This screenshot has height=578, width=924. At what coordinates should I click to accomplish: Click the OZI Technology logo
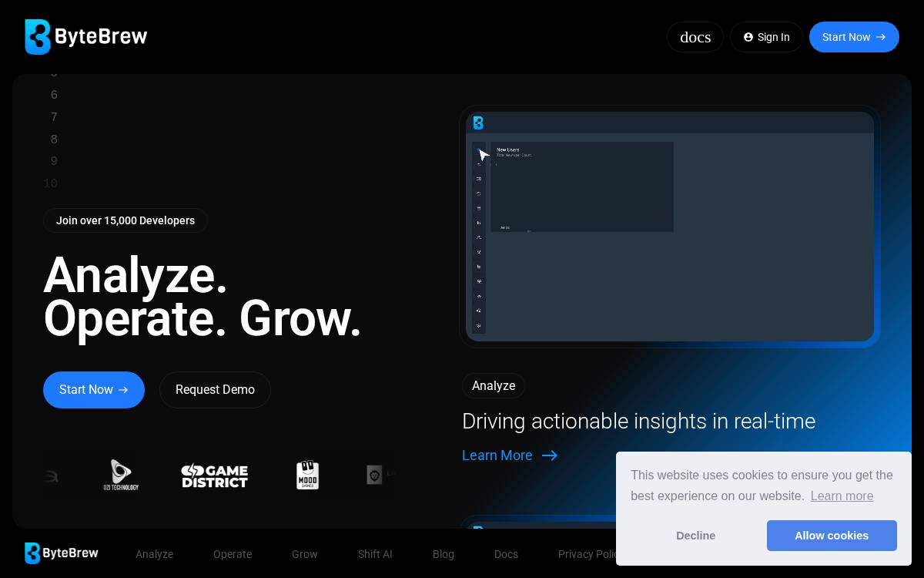(121, 475)
